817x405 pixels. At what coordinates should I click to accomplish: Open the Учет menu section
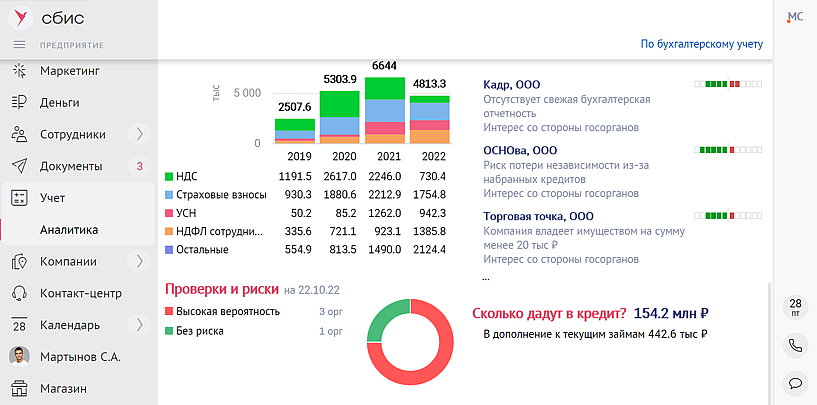(x=52, y=198)
